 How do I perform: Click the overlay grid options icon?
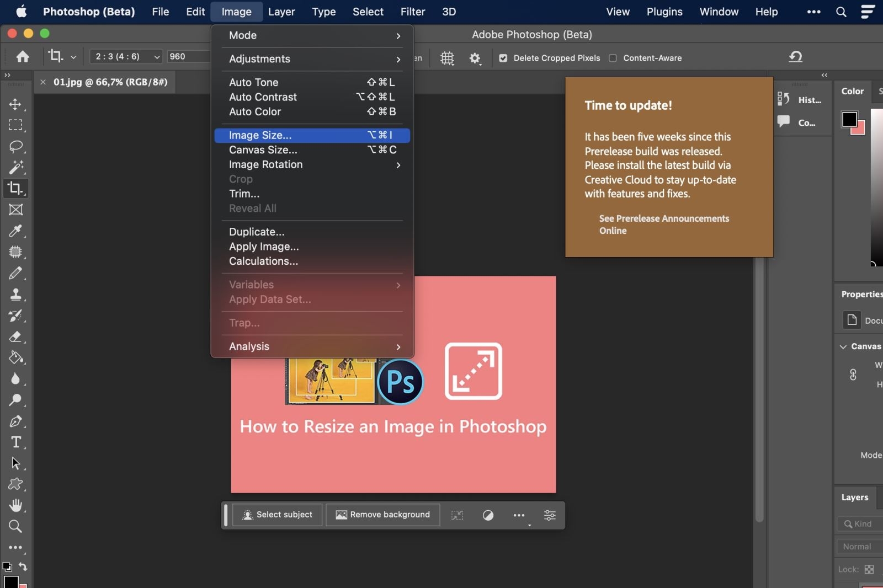pos(447,58)
